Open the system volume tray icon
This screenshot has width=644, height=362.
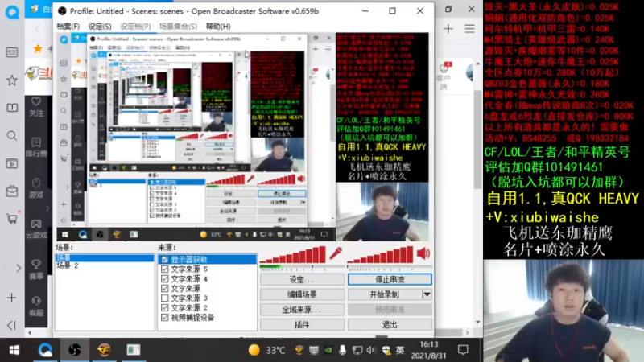(370, 350)
